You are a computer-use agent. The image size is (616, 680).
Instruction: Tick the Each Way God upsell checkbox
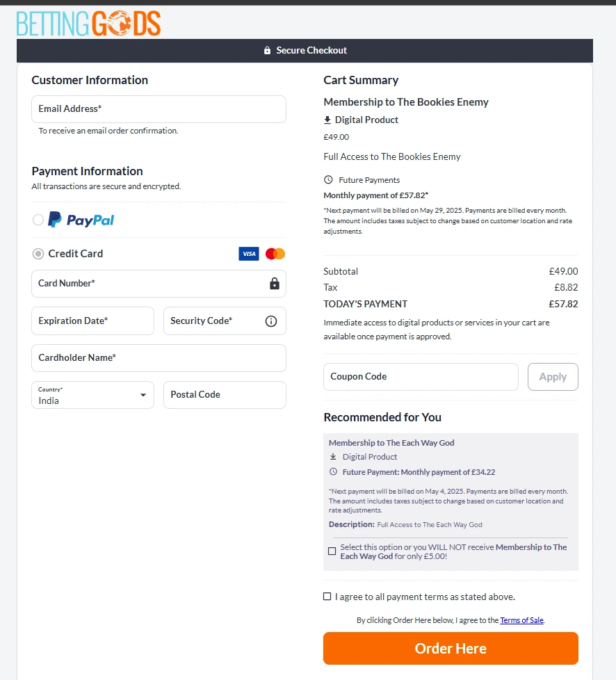click(x=332, y=551)
